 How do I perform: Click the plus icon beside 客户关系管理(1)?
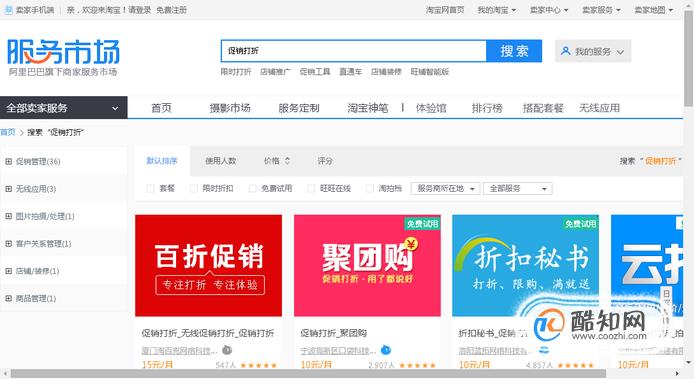click(x=8, y=244)
